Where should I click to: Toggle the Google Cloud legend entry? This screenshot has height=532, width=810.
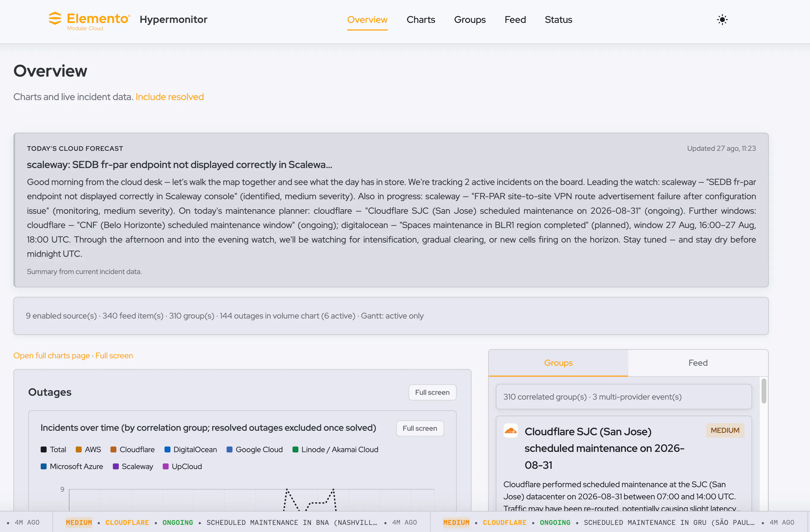pos(254,449)
